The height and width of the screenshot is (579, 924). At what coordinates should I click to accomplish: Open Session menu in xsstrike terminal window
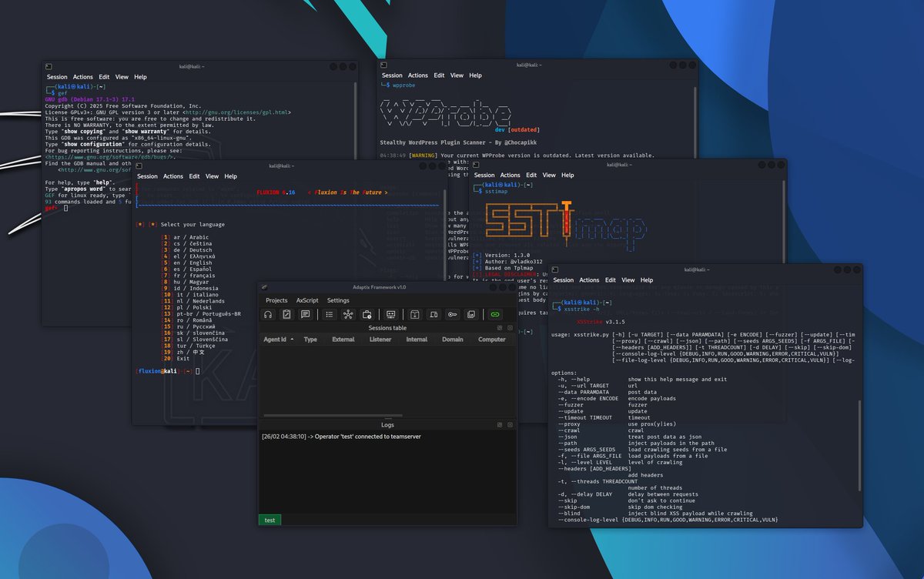click(x=564, y=280)
